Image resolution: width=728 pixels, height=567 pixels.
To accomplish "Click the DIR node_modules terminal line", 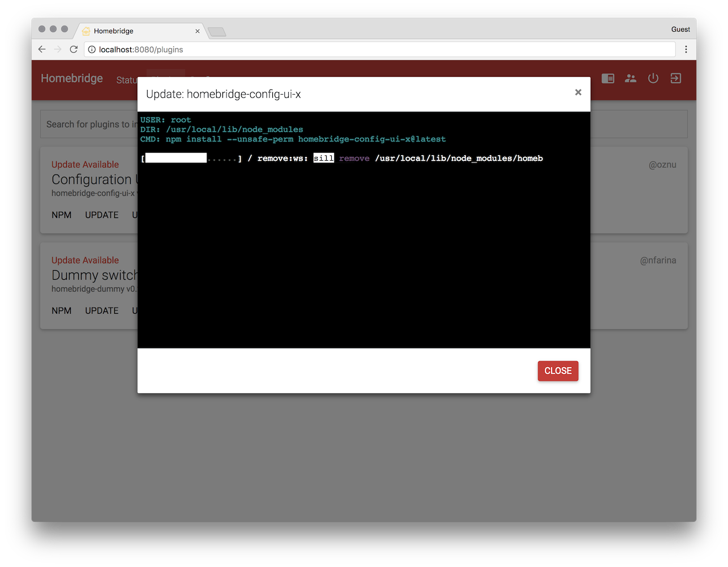I will point(222,129).
